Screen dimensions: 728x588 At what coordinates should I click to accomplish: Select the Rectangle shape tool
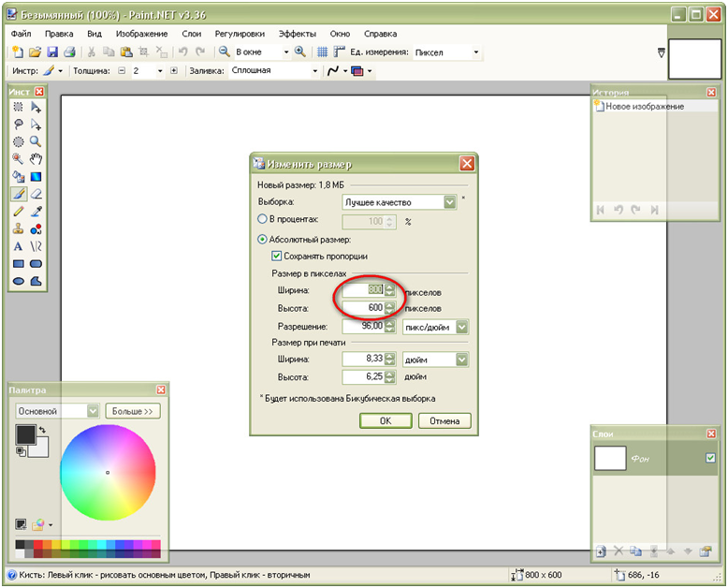point(18,264)
